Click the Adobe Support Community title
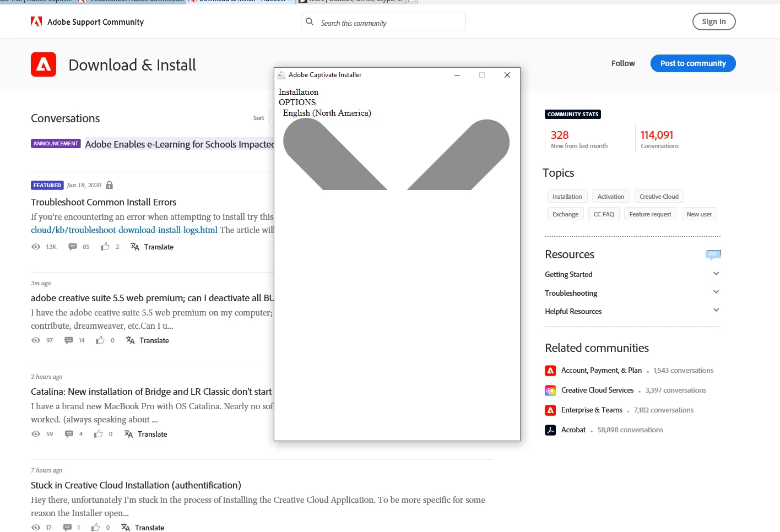 point(95,22)
